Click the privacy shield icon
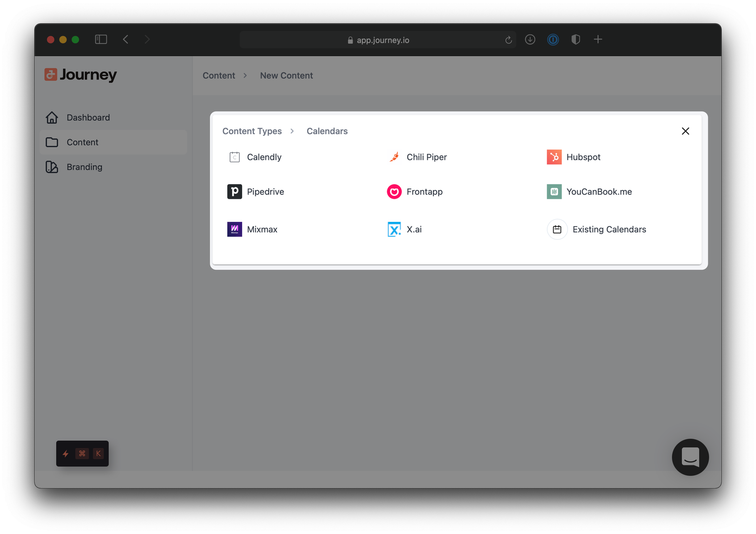The height and width of the screenshot is (534, 756). coord(575,40)
